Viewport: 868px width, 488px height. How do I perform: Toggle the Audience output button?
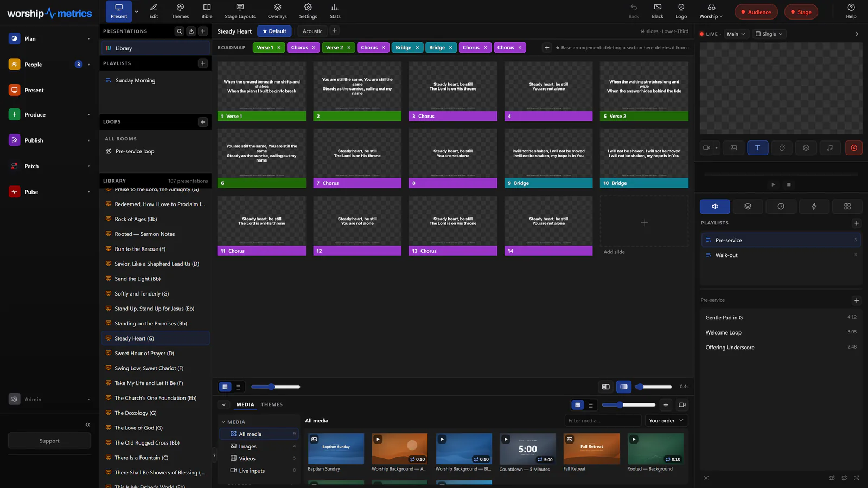[x=756, y=12]
